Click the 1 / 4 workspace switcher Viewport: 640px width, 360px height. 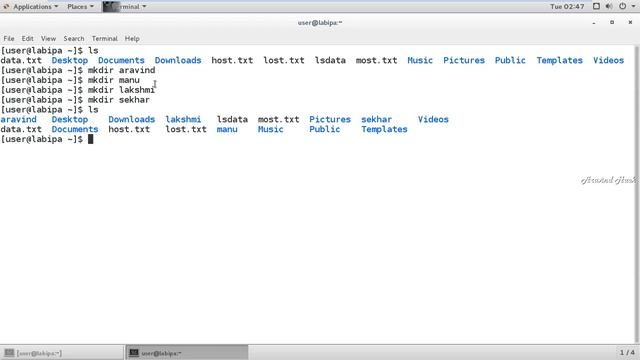(627, 352)
